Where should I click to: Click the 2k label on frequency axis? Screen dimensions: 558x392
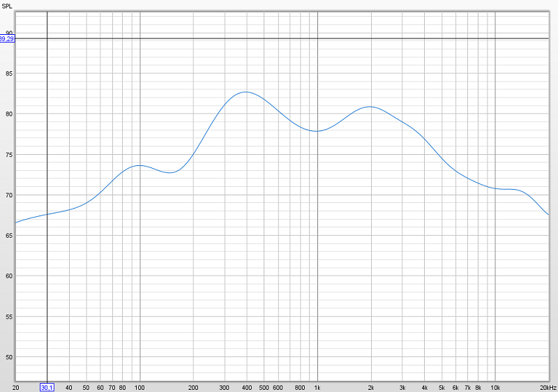[371, 388]
